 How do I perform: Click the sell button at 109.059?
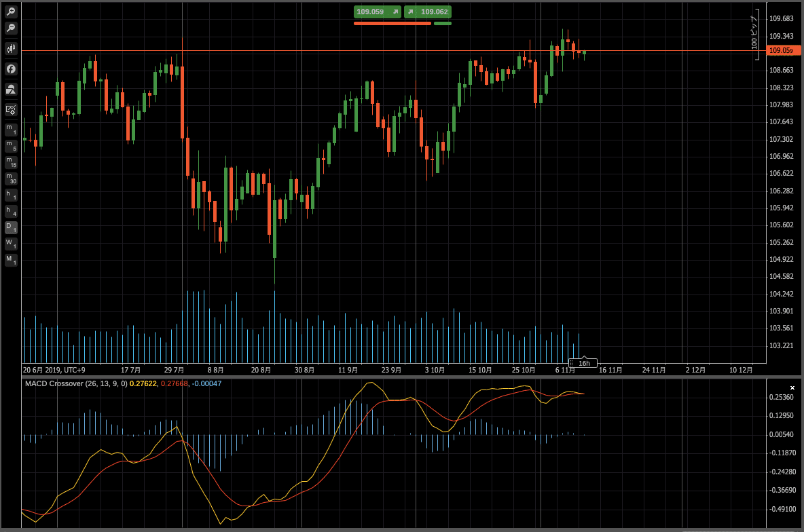pyautogui.click(x=378, y=12)
